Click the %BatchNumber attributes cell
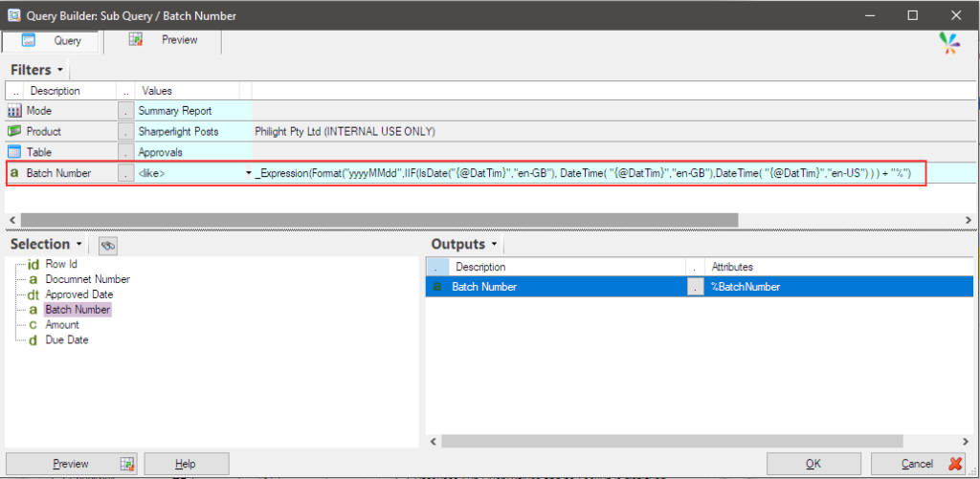Image resolution: width=980 pixels, height=479 pixels. point(839,287)
